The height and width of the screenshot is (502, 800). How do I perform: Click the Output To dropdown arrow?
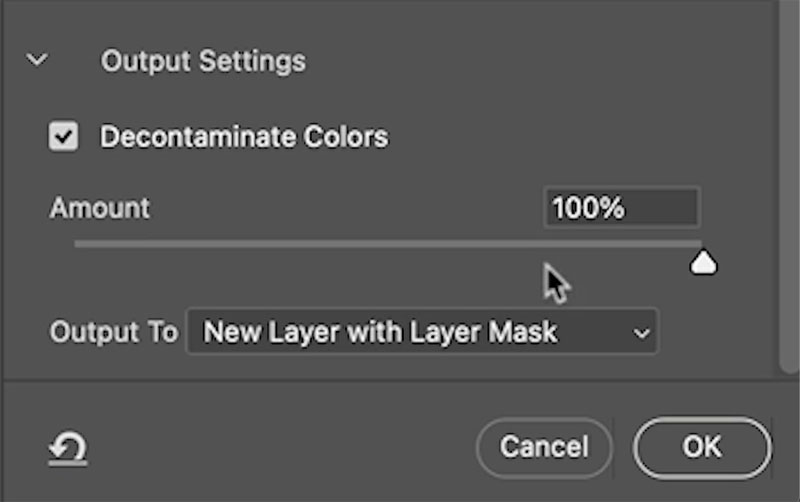tap(641, 333)
